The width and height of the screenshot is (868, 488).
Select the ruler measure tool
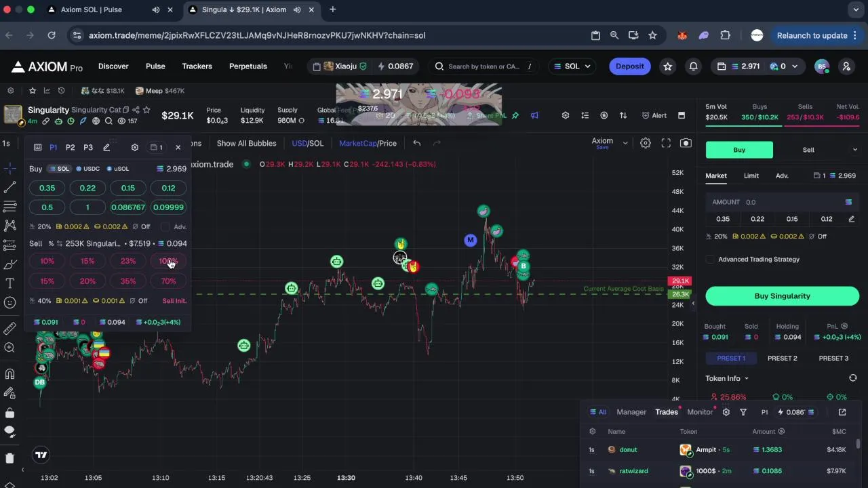click(x=9, y=329)
